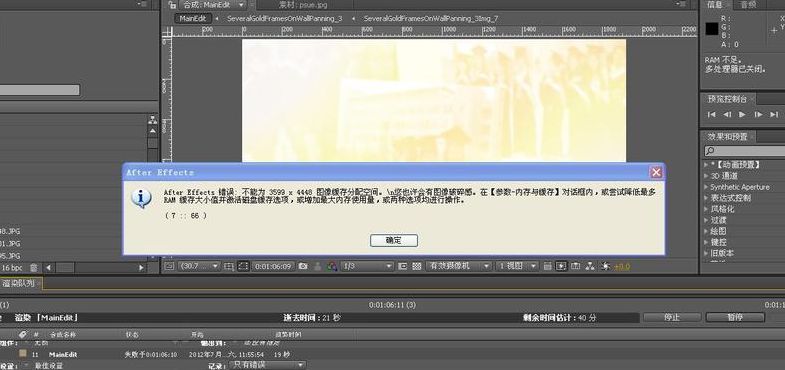Select the SeveralGoldFramesOnWallPanning_3 breadcrumb

[284, 19]
